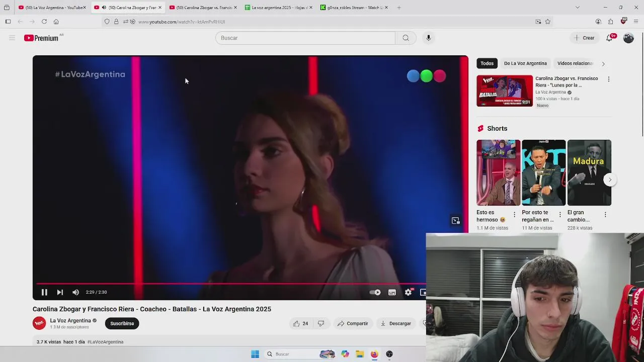
Task: Like the video thumbs up
Action: (301, 323)
